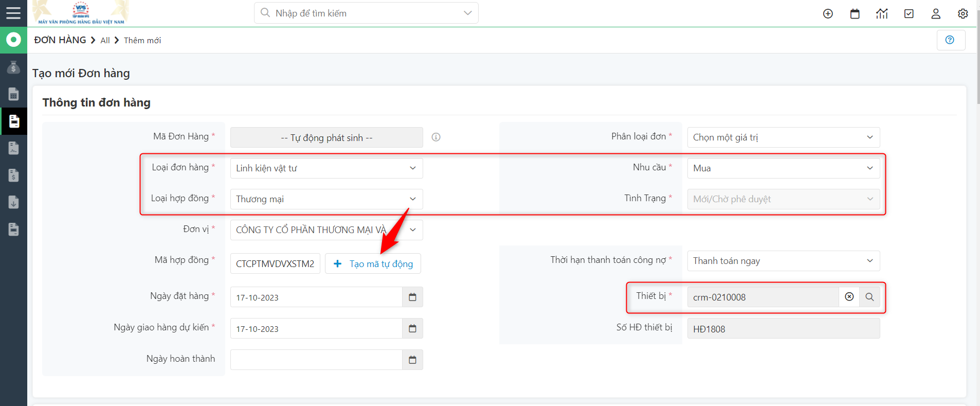Click the green module circle icon in sidebar
The width and height of the screenshot is (980, 406).
[13, 40]
